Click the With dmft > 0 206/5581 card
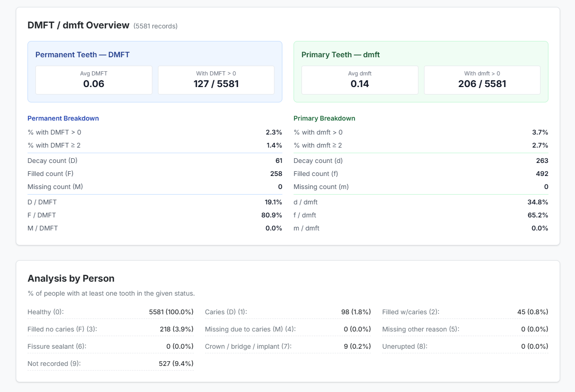Image resolution: width=575 pixels, height=392 pixels. click(482, 80)
